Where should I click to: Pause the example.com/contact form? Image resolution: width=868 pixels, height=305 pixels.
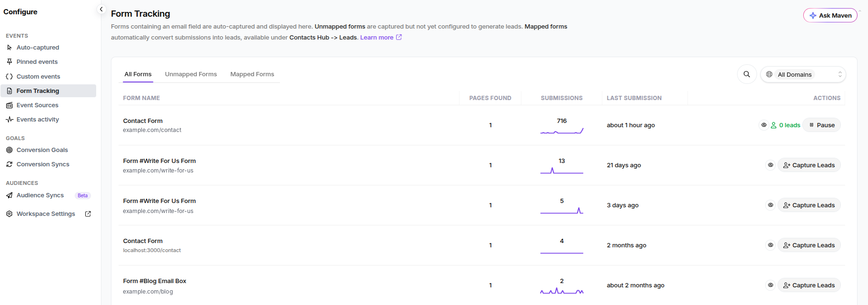(822, 125)
